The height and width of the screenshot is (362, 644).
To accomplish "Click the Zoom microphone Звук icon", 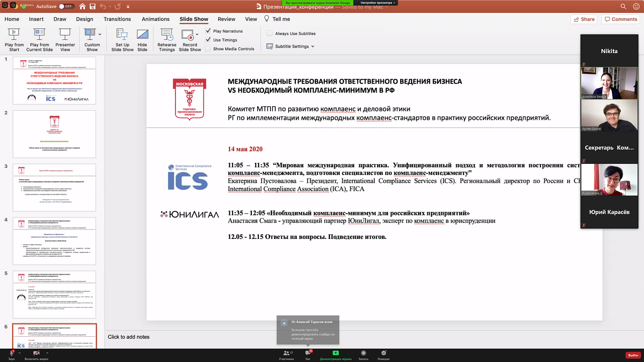I will pos(12,353).
